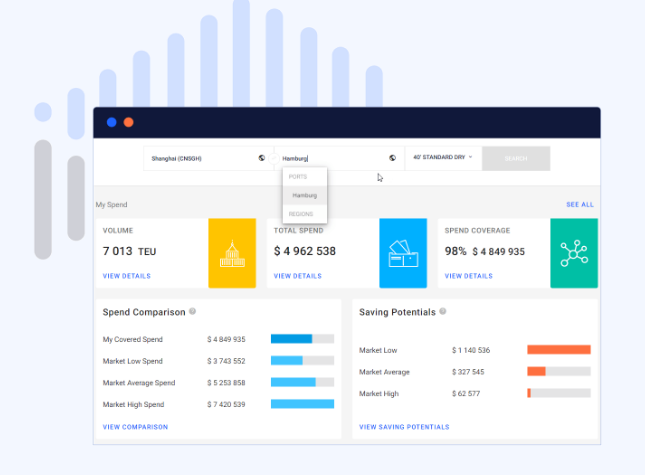Open the See All link
Screen dimensions: 645x475
(x=579, y=205)
